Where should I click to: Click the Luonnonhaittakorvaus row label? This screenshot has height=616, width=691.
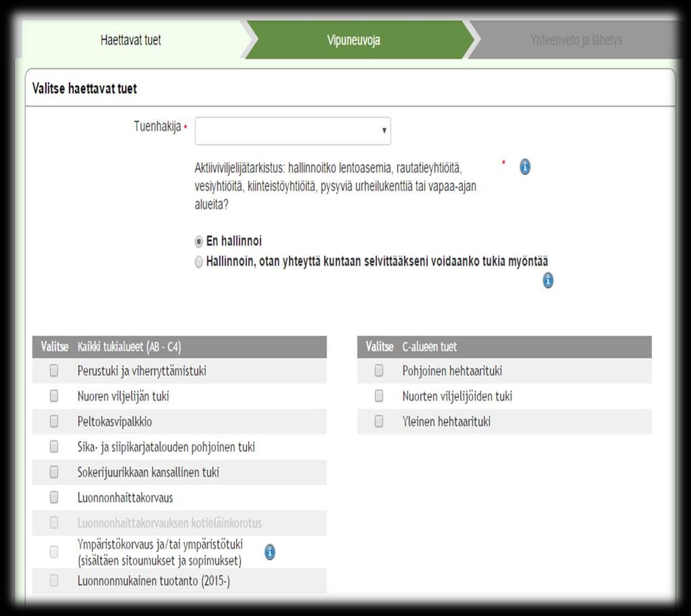[x=125, y=498]
